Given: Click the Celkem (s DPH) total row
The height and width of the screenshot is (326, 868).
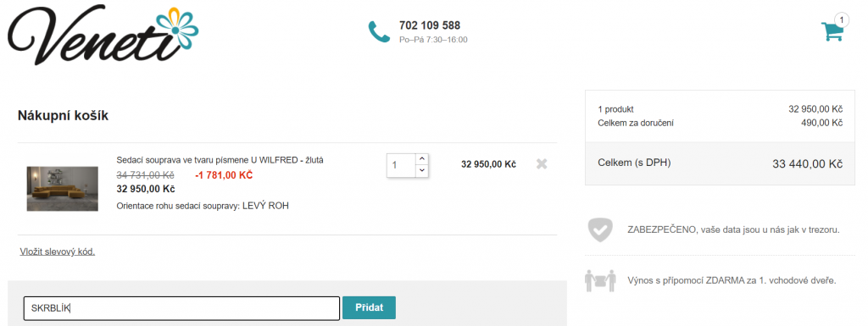Looking at the screenshot, I should point(720,163).
